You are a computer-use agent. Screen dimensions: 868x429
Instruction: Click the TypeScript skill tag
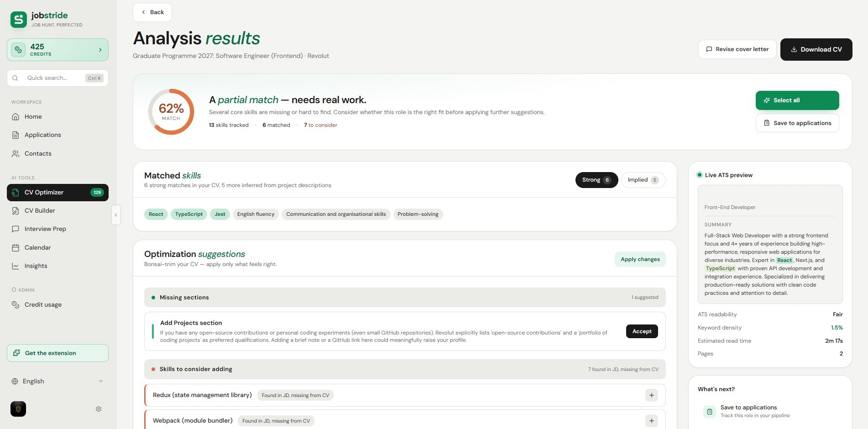[x=189, y=214]
